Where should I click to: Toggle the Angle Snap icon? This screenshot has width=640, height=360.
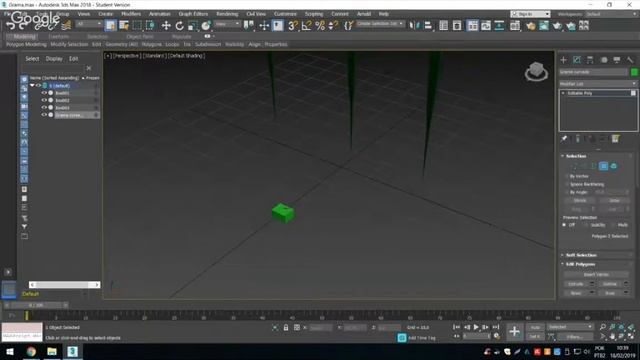(x=307, y=26)
